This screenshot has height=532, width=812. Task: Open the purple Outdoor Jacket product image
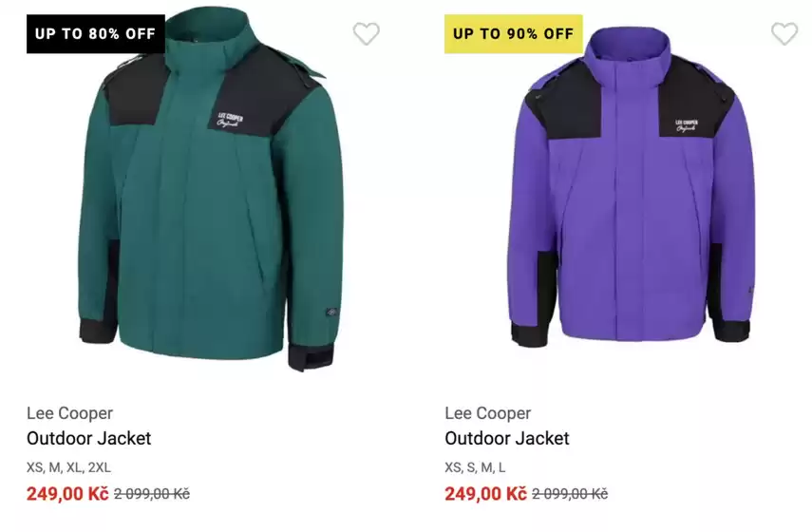[632, 209]
